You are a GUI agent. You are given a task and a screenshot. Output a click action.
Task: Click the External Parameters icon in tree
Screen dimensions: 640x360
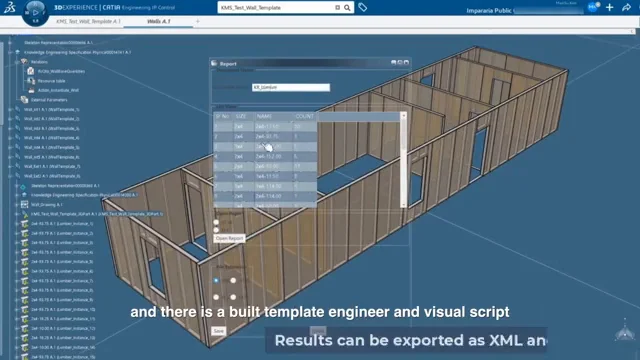(x=24, y=100)
